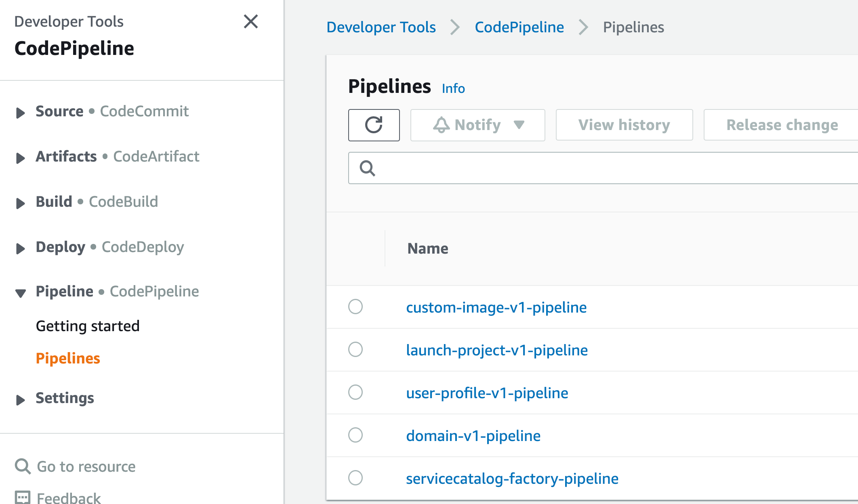Click the CodePipeline breadcrumb link
Screen dimensions: 858x504
(x=519, y=27)
